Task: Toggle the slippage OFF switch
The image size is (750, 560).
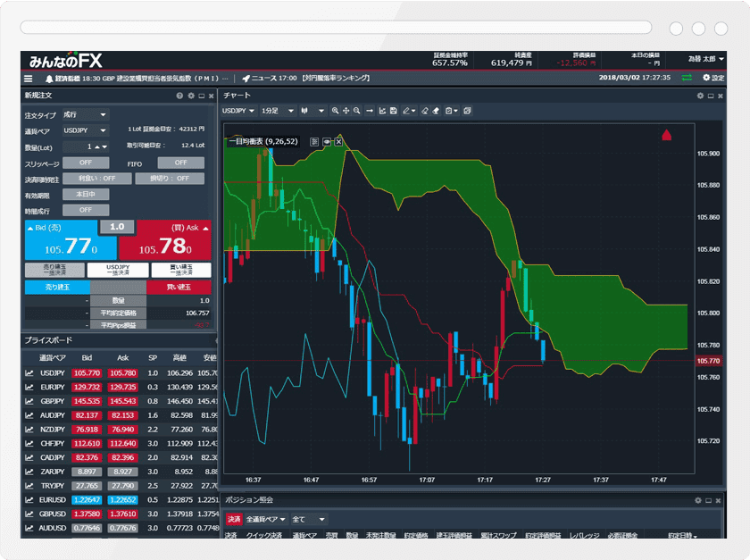Action: click(86, 163)
